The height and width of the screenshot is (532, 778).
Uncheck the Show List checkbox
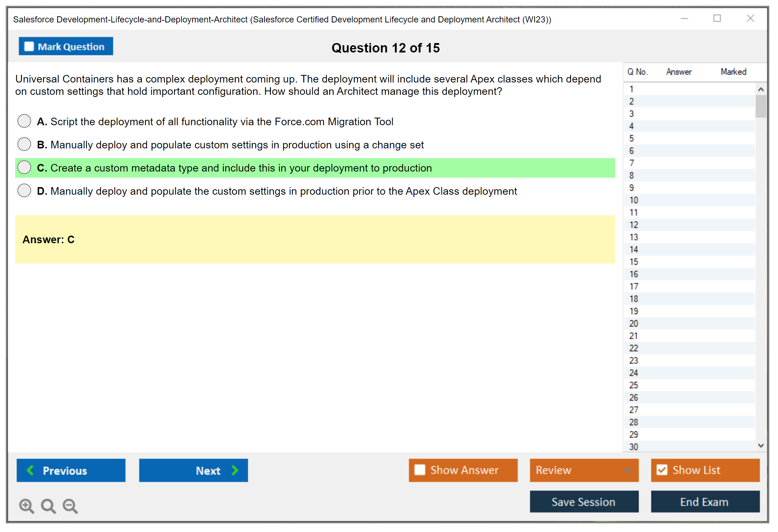pos(662,470)
